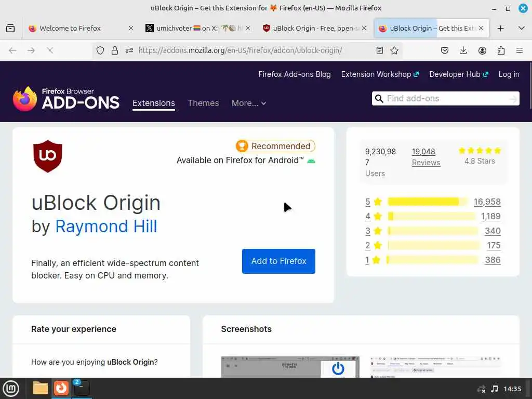Open Firefox Add-ons Blog link
Screen dimensions: 532x399
(295, 74)
